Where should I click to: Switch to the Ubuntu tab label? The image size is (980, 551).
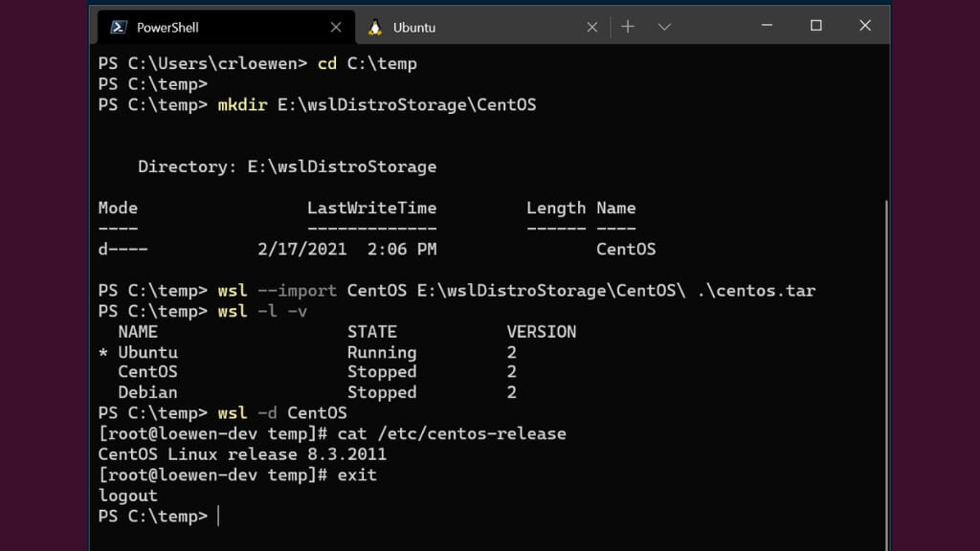click(x=414, y=28)
